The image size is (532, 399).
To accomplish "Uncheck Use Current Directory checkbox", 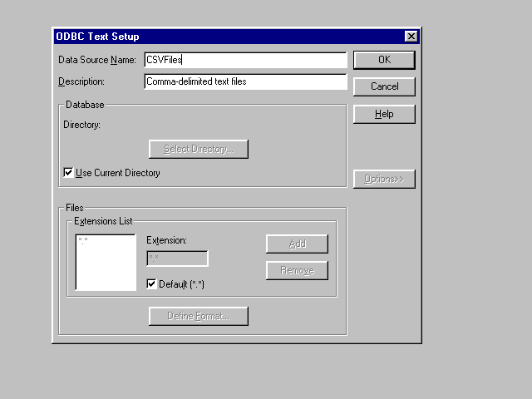I will 69,173.
